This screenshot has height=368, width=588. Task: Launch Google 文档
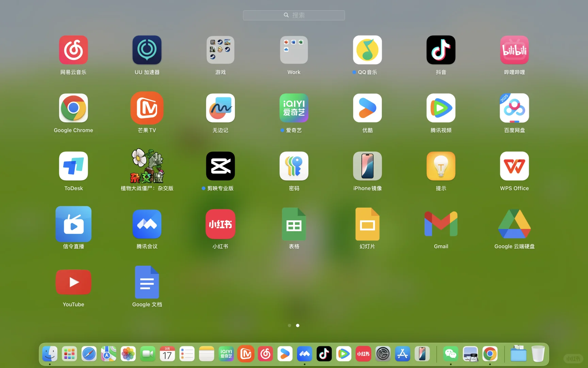coord(147,282)
